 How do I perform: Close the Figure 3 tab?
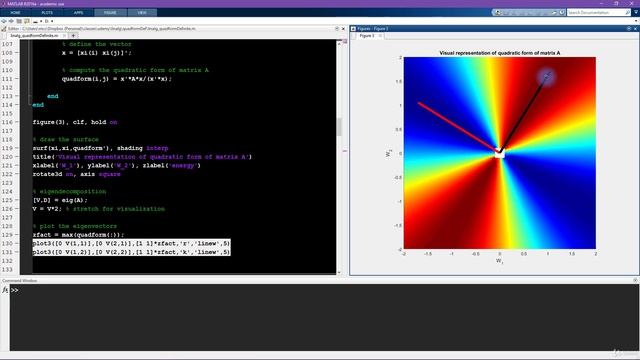click(380, 36)
